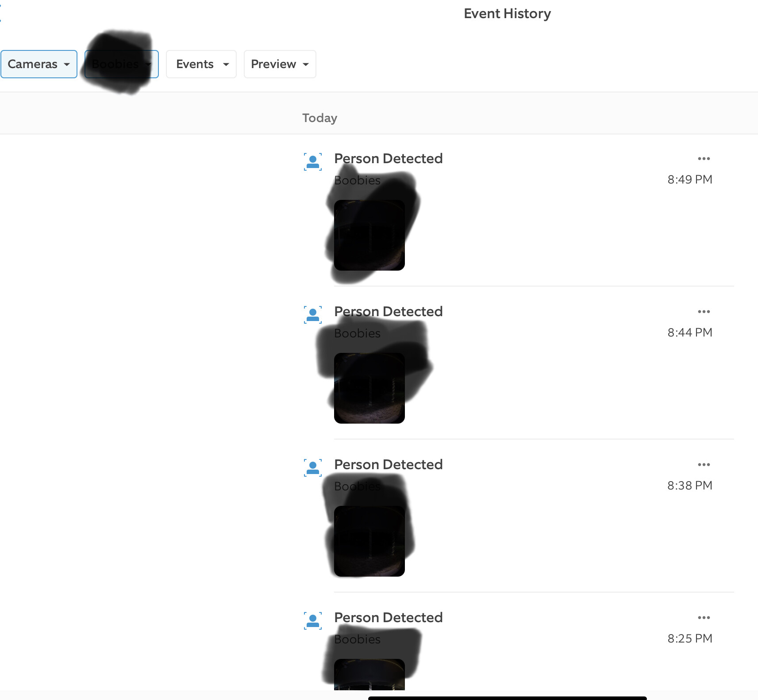Open the 8:25 PM event video thumbnail
Viewport: 758px width, 700px height.
[369, 674]
